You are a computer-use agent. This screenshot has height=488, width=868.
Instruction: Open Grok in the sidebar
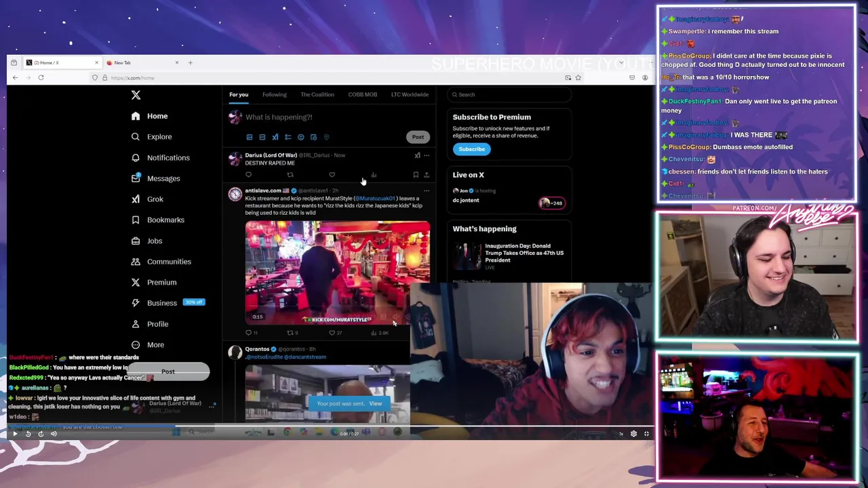pyautogui.click(x=148, y=199)
